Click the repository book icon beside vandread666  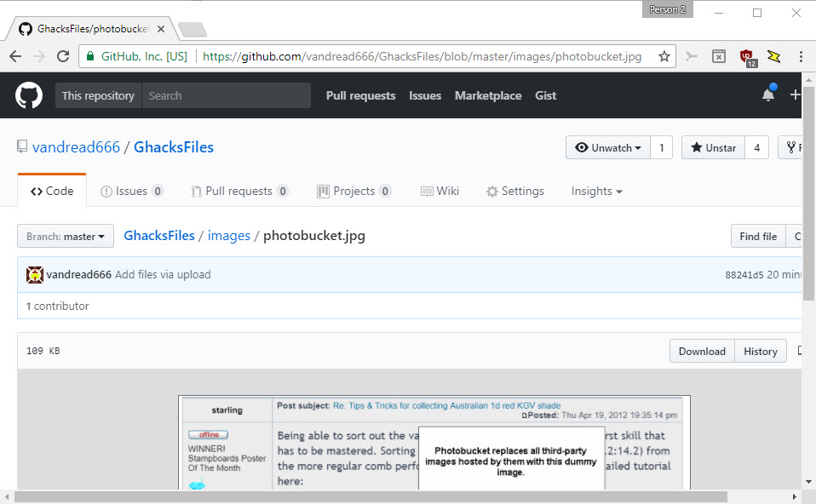[22, 146]
